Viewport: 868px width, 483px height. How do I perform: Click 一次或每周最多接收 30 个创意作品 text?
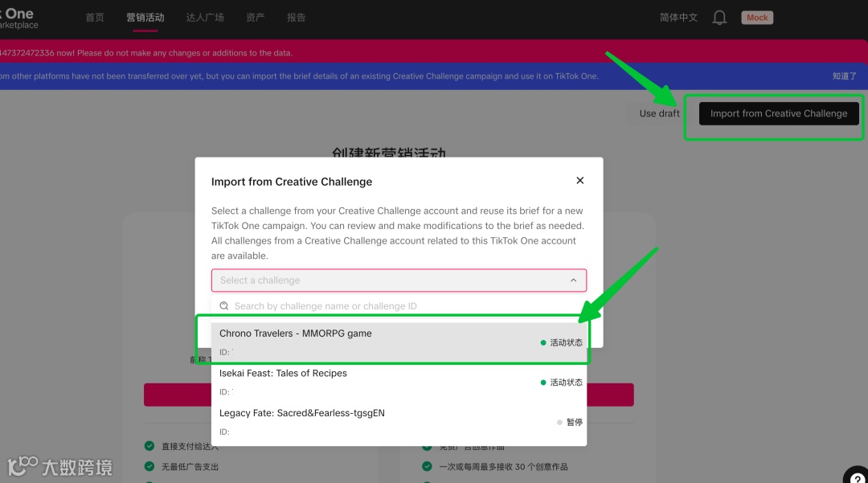pyautogui.click(x=503, y=467)
